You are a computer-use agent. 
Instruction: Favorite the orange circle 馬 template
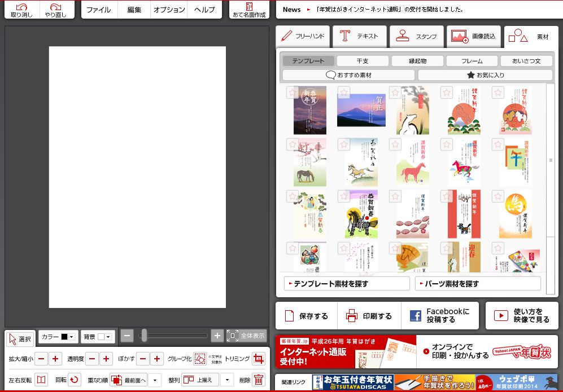(497, 196)
